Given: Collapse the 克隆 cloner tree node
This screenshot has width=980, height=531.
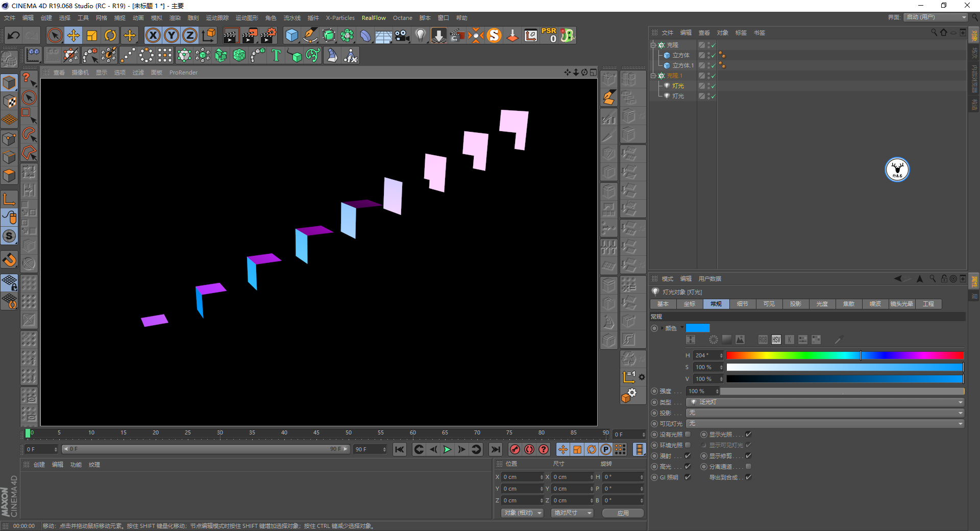Looking at the screenshot, I should pyautogui.click(x=653, y=45).
